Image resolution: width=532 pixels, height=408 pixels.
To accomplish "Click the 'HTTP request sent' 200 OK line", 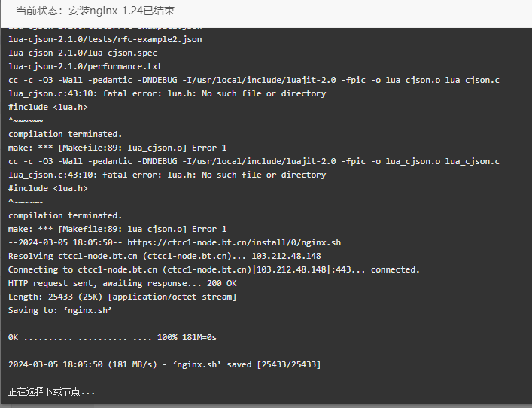I will coord(123,284).
